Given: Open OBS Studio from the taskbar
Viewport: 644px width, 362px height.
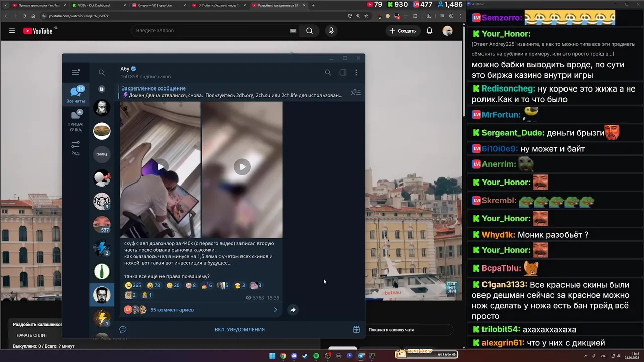Looking at the screenshot, I should (328, 356).
